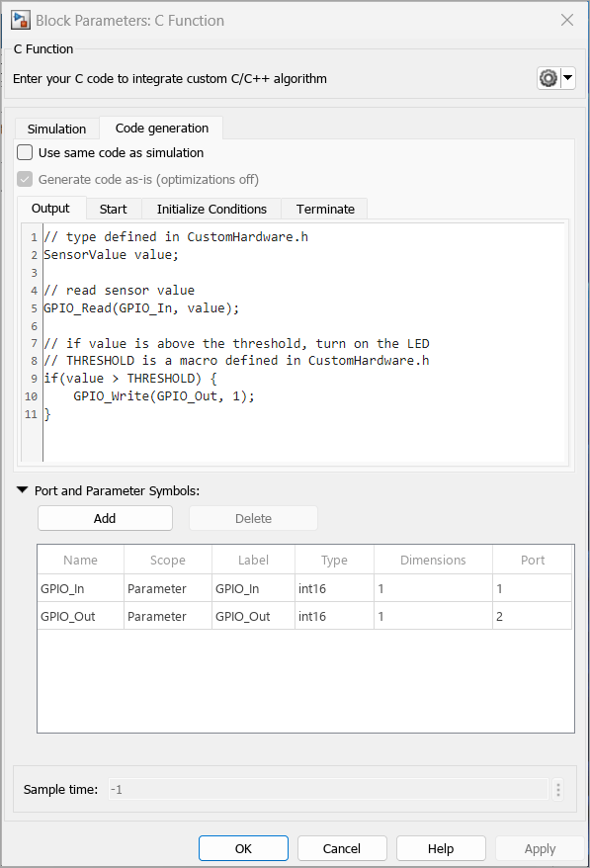Click code line GPIO_Read(GPIO_In, value);

pos(141,307)
